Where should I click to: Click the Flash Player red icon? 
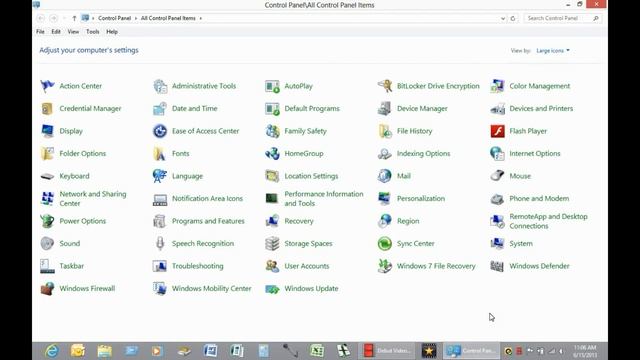coord(497,131)
